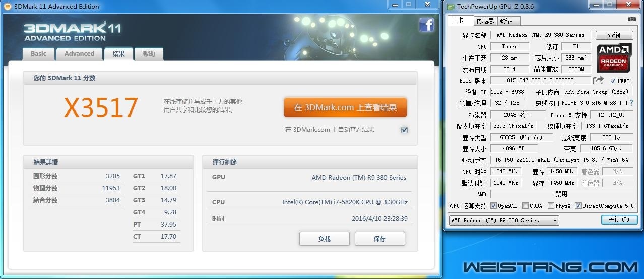Open the 帮助 tab in 3DMark

click(149, 53)
